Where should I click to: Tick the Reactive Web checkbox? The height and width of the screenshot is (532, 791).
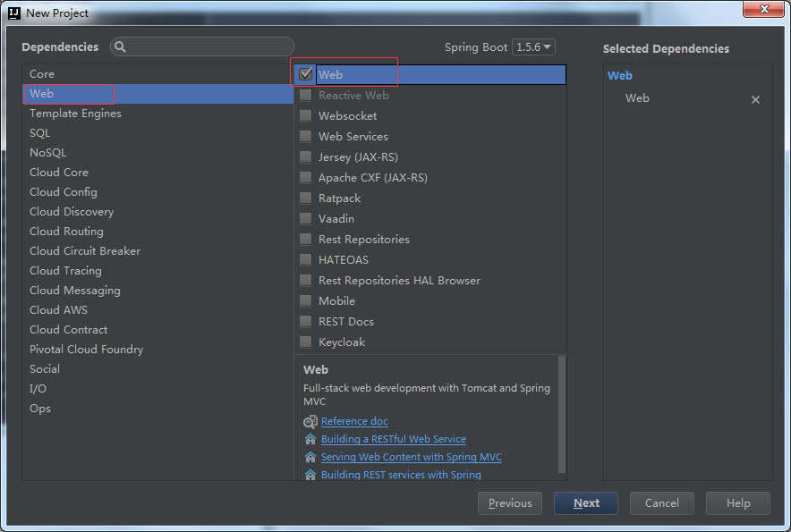tap(306, 96)
